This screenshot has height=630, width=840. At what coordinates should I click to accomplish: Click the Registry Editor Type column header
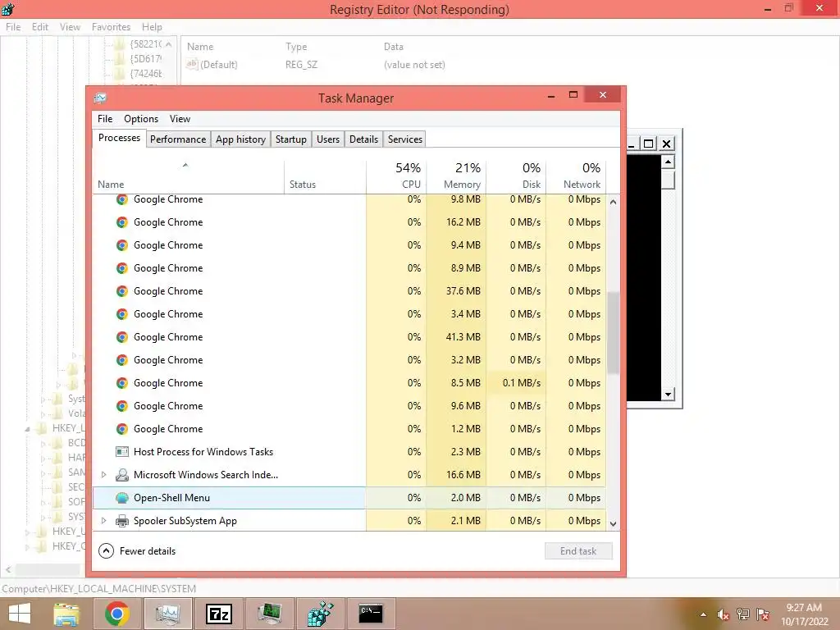[296, 47]
